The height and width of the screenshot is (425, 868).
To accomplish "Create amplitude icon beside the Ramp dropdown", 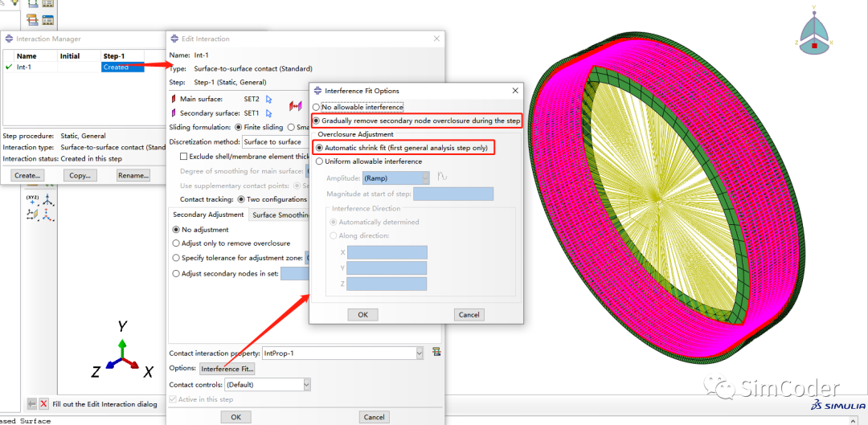I will (442, 178).
